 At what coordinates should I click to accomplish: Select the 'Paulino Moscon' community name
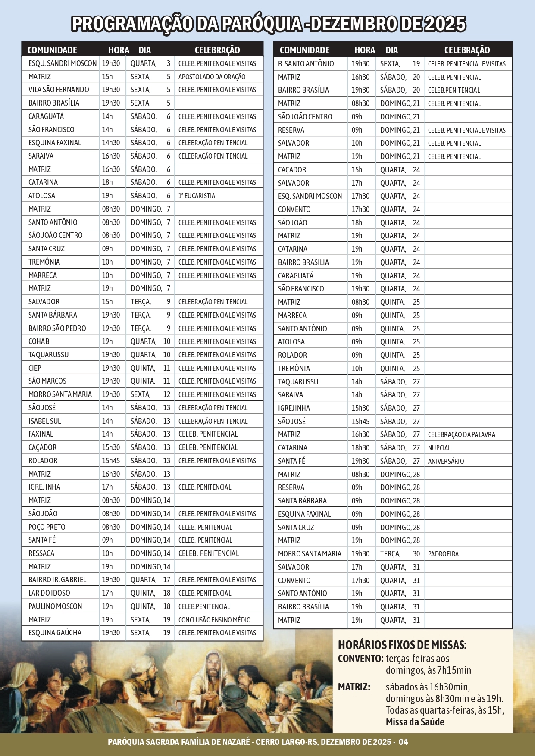(55, 606)
